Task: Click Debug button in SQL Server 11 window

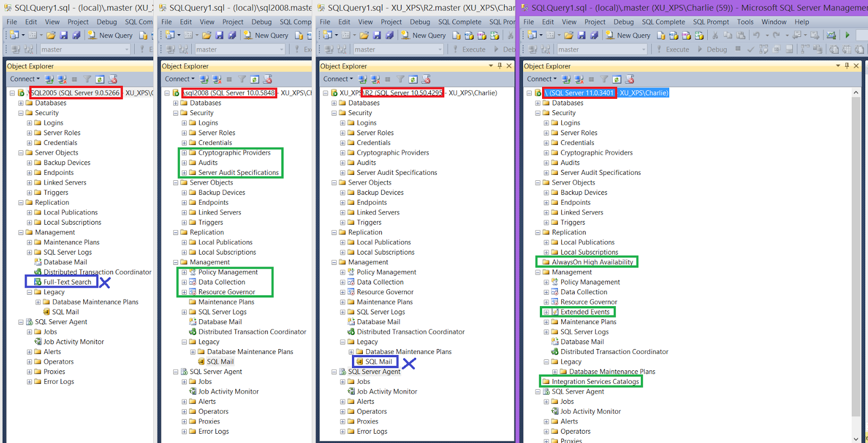Action: pos(712,49)
